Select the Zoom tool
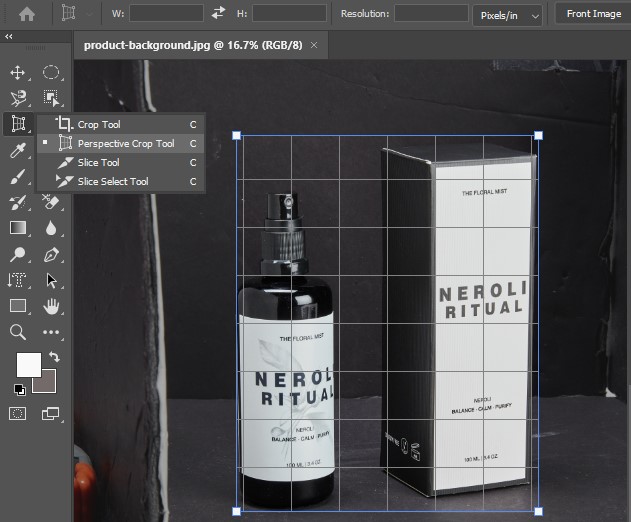631x522 pixels. [18, 332]
